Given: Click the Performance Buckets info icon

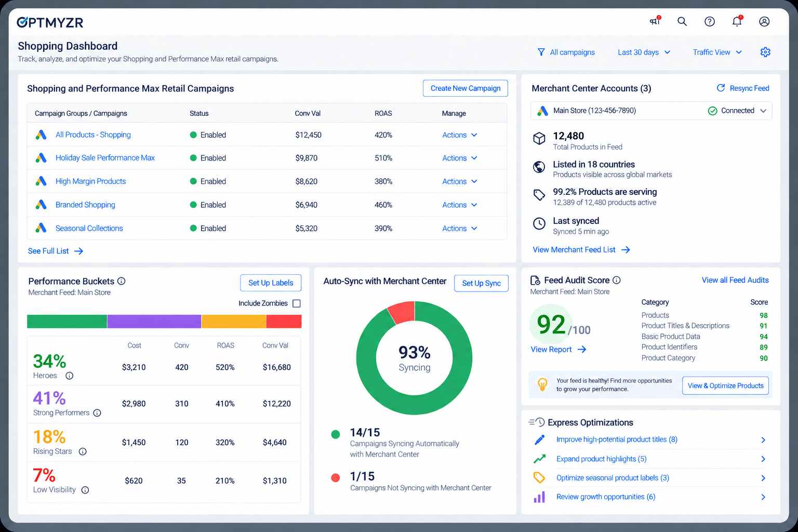Looking at the screenshot, I should click(122, 281).
